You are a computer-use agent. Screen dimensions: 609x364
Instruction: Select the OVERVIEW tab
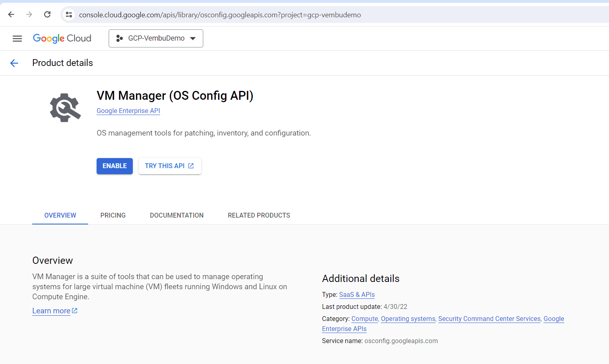pos(60,215)
